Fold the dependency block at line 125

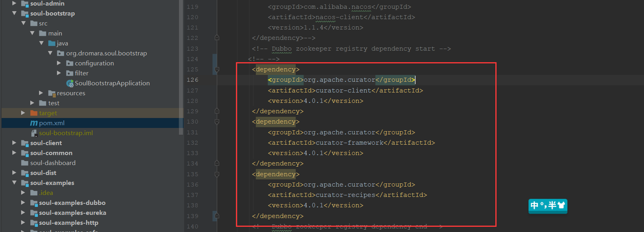point(217,69)
